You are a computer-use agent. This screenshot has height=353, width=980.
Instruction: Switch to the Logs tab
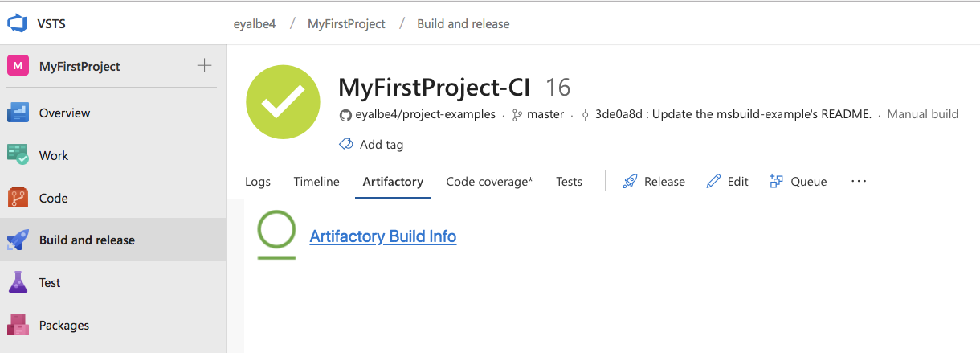coord(258,182)
